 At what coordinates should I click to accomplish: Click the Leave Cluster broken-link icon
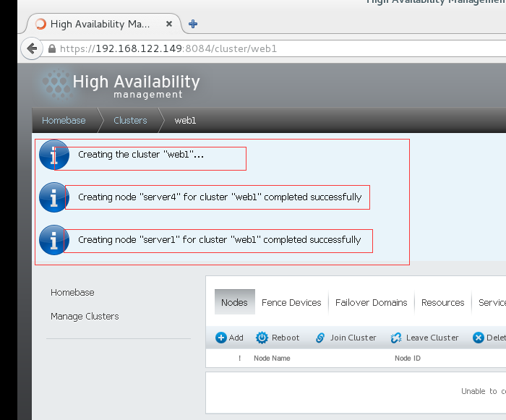click(x=396, y=338)
